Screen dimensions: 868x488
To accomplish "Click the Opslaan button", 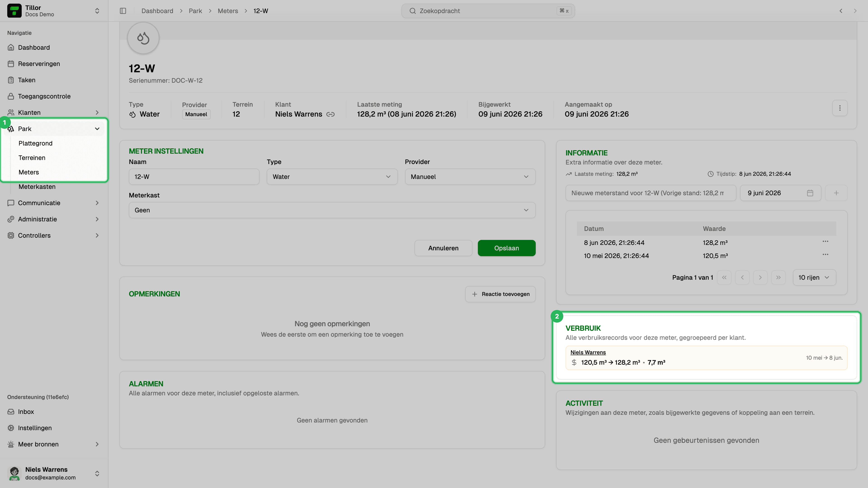I will tap(506, 248).
